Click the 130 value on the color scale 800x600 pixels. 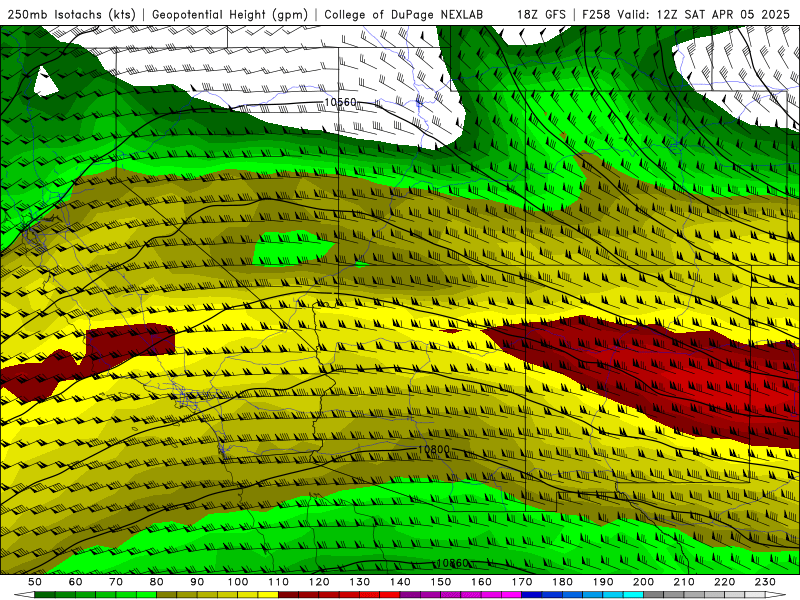point(360,582)
